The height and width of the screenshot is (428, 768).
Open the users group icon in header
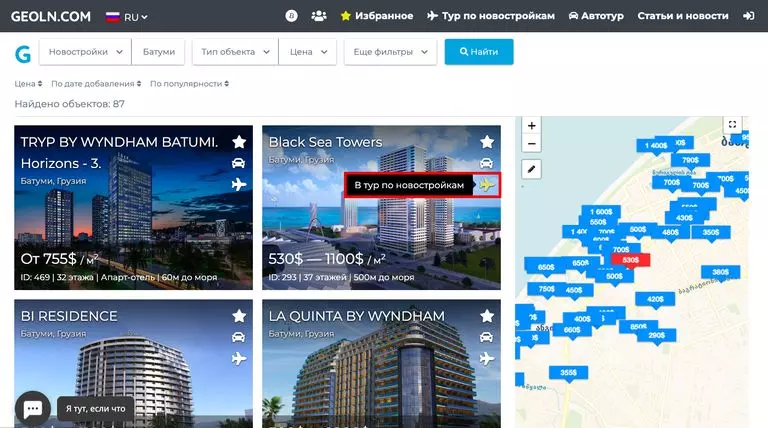(319, 16)
